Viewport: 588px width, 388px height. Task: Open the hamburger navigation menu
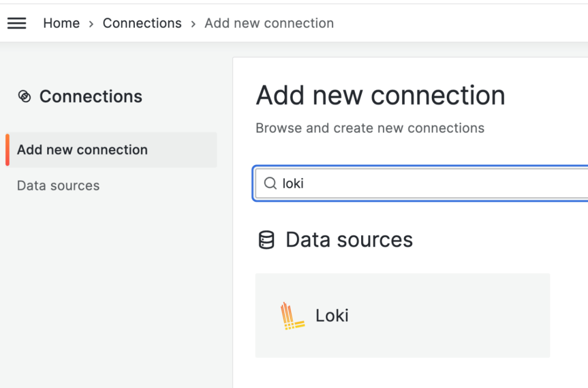point(17,23)
